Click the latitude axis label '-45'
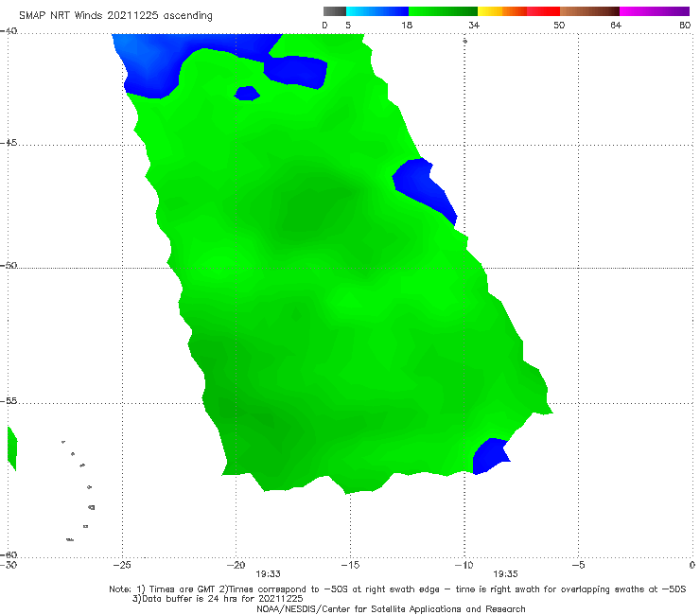This screenshot has height=615, width=700. [x=9, y=143]
